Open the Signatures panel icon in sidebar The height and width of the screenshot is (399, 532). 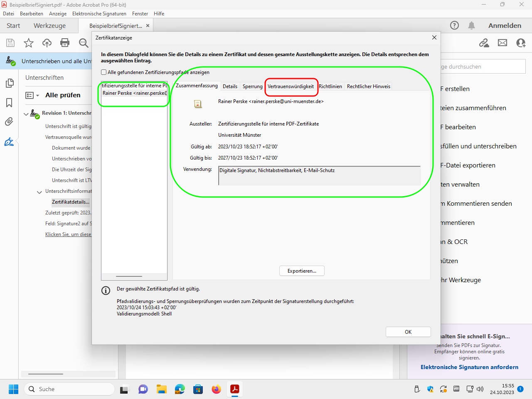[9, 142]
